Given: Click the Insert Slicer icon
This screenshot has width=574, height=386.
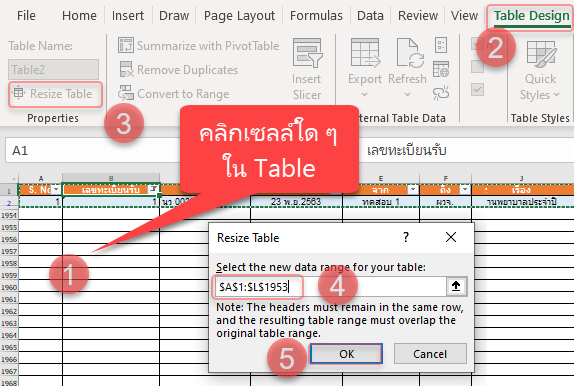Looking at the screenshot, I should coord(307,68).
